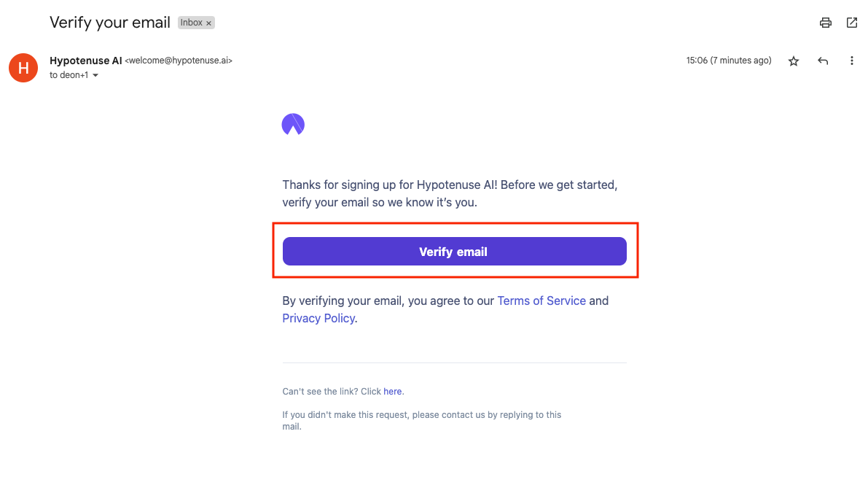Click the 'to deon+1' recipient text
Viewport: 868px width, 477px height.
69,75
